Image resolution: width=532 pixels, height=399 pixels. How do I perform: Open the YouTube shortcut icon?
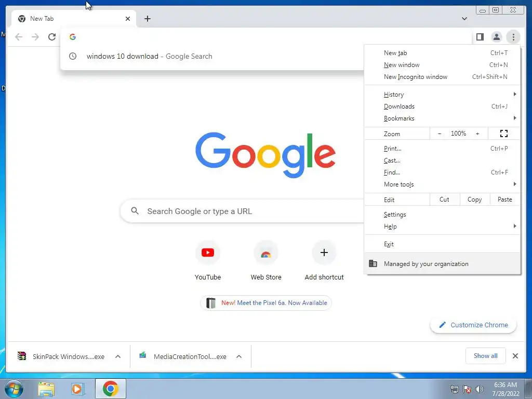[x=208, y=252]
